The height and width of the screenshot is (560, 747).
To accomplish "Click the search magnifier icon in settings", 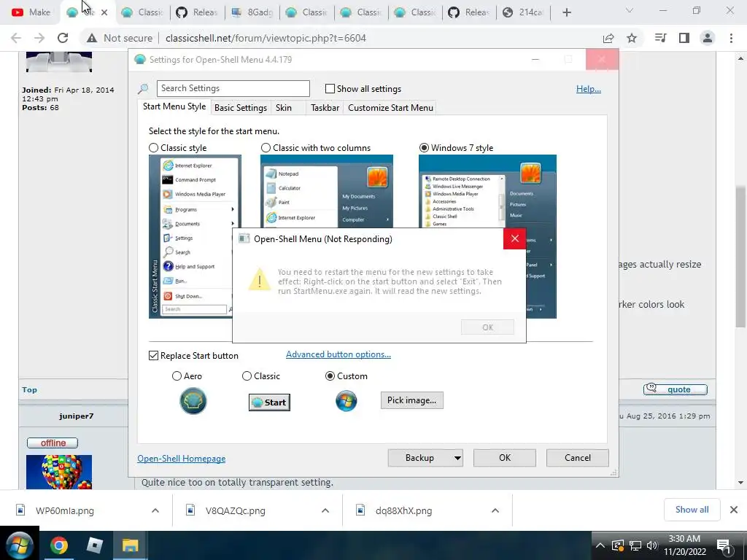I will [143, 88].
